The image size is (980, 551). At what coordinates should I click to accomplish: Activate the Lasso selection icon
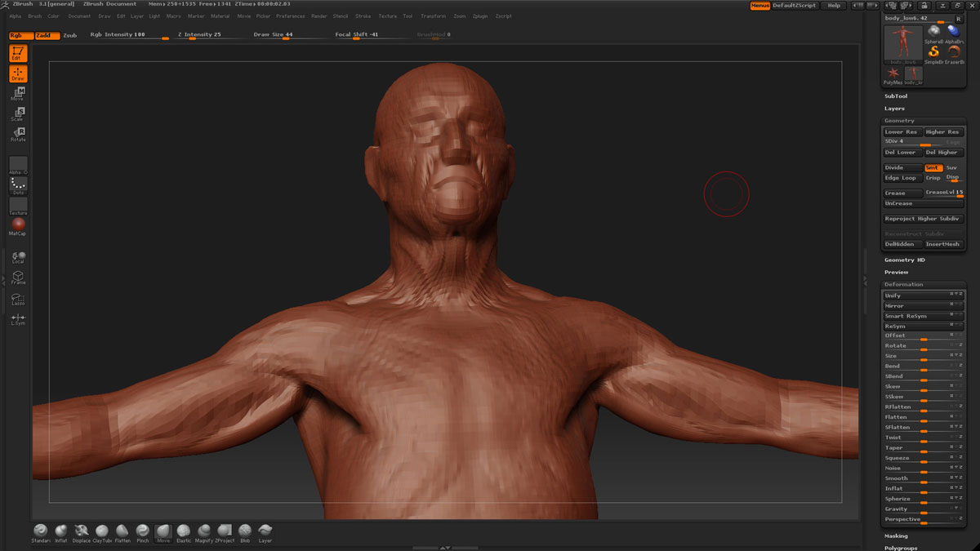[18, 298]
